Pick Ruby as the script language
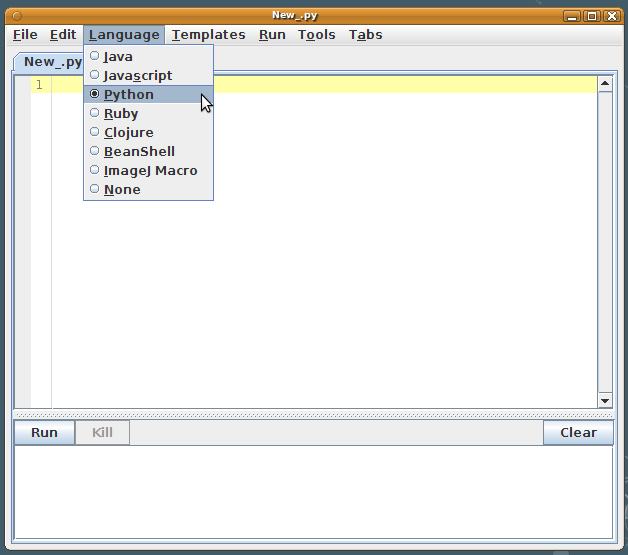Image resolution: width=628 pixels, height=555 pixels. coord(121,114)
